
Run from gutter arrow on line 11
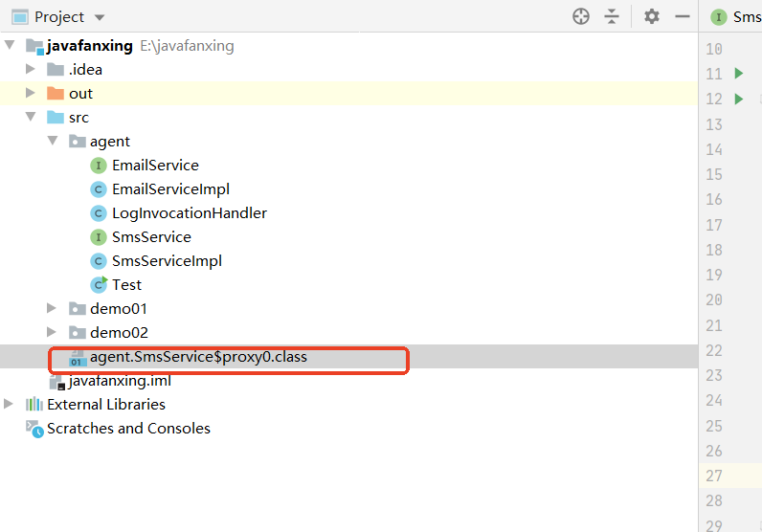coord(739,74)
